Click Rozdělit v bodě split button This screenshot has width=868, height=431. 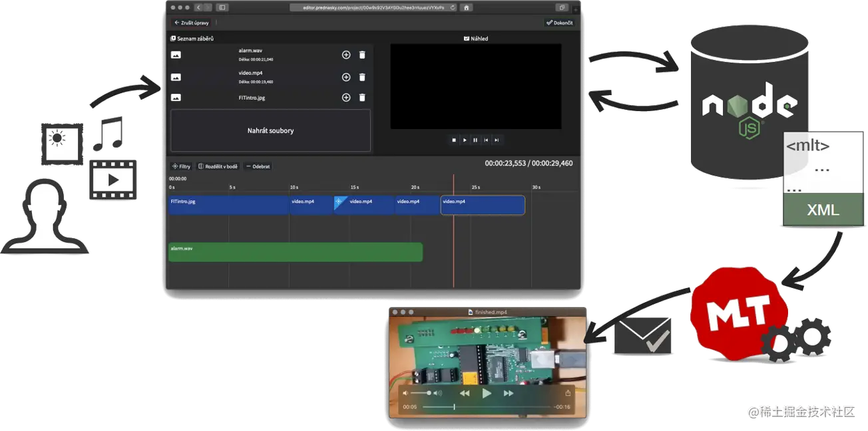tap(218, 166)
